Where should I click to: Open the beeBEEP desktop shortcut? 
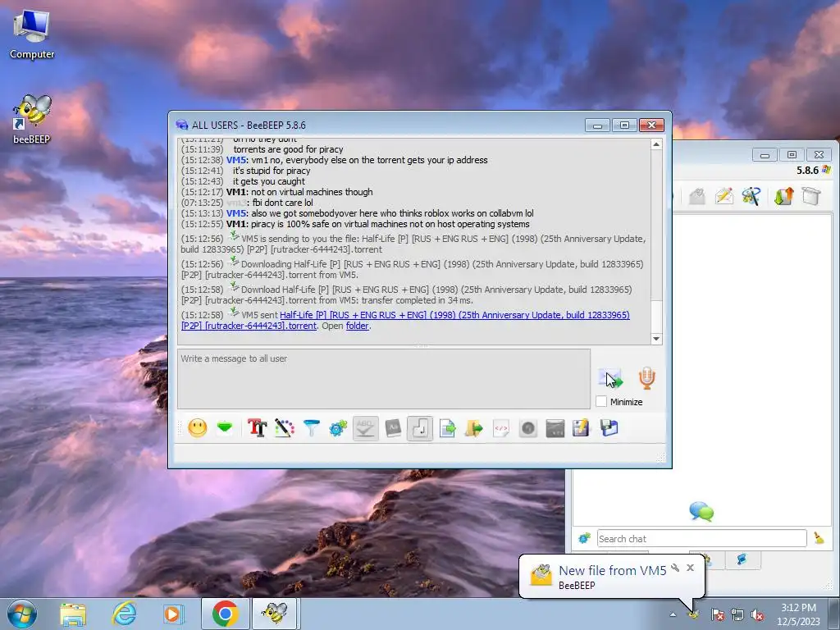coord(32,120)
